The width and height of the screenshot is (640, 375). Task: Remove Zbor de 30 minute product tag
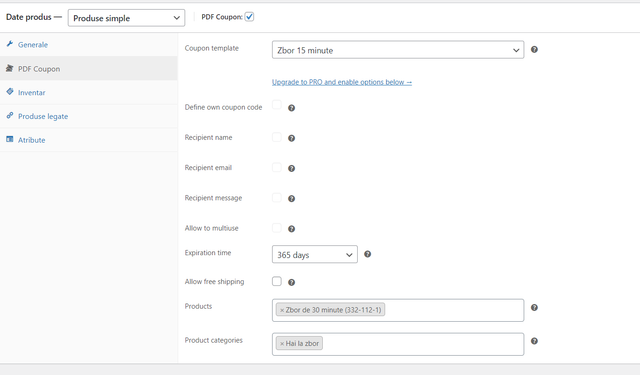(x=282, y=310)
